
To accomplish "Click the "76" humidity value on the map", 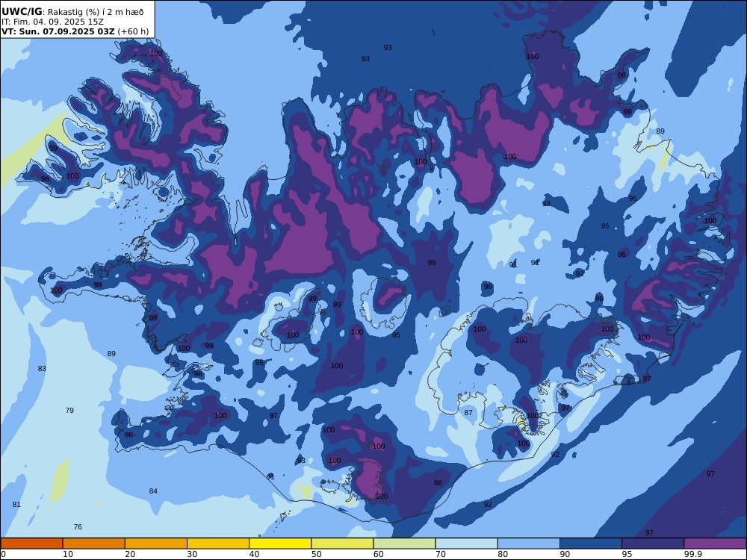I will tap(78, 526).
